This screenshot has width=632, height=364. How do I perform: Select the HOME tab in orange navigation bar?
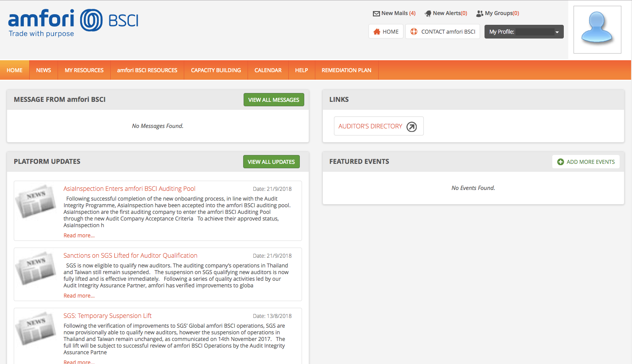point(15,70)
